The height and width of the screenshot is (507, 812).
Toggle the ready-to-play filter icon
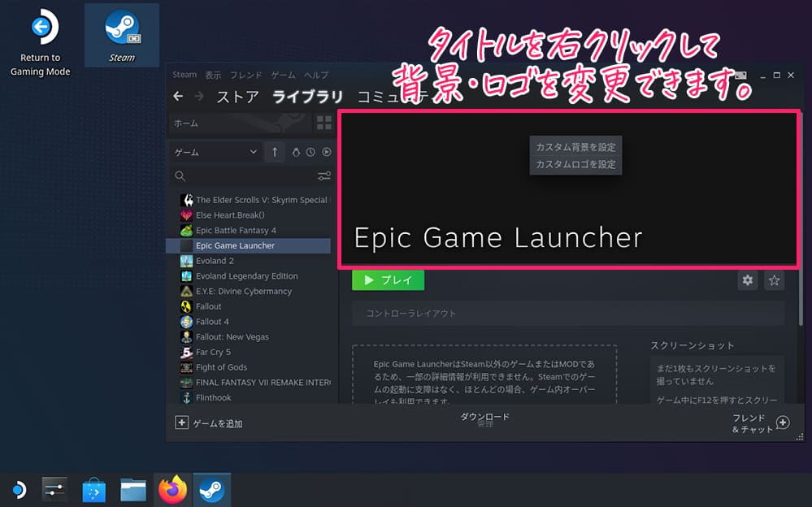click(x=326, y=152)
